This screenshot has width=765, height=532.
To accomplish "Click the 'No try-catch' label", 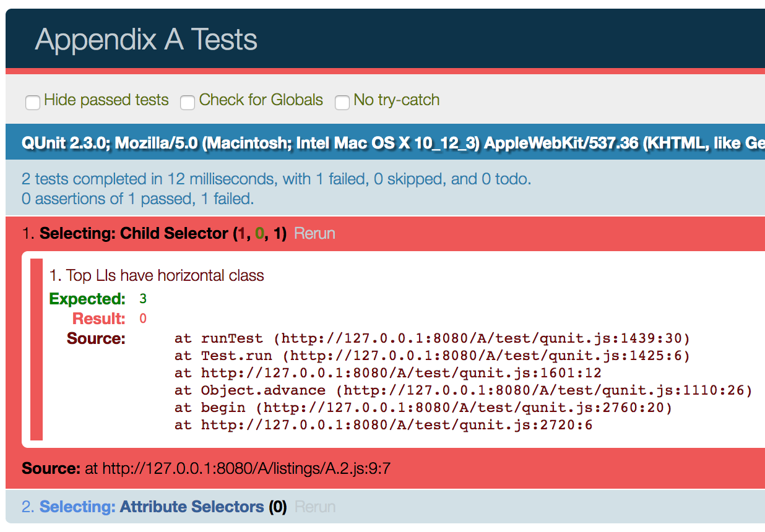I will (x=397, y=100).
